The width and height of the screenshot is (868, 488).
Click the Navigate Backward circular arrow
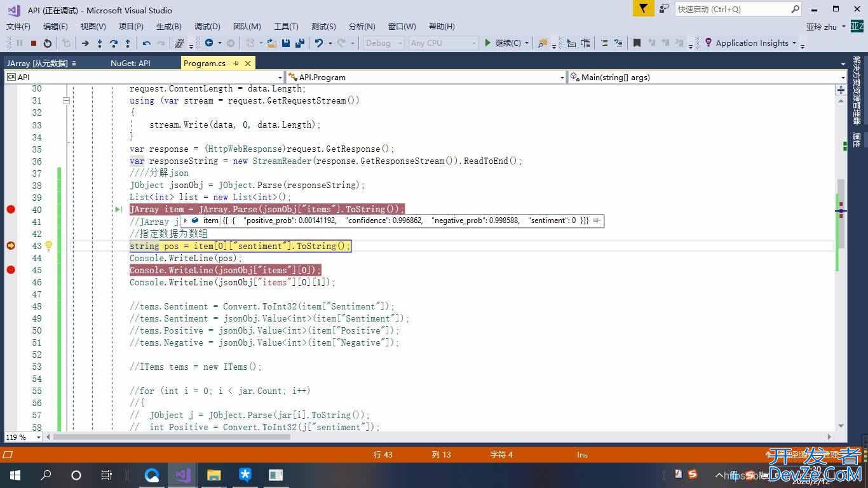(x=209, y=43)
